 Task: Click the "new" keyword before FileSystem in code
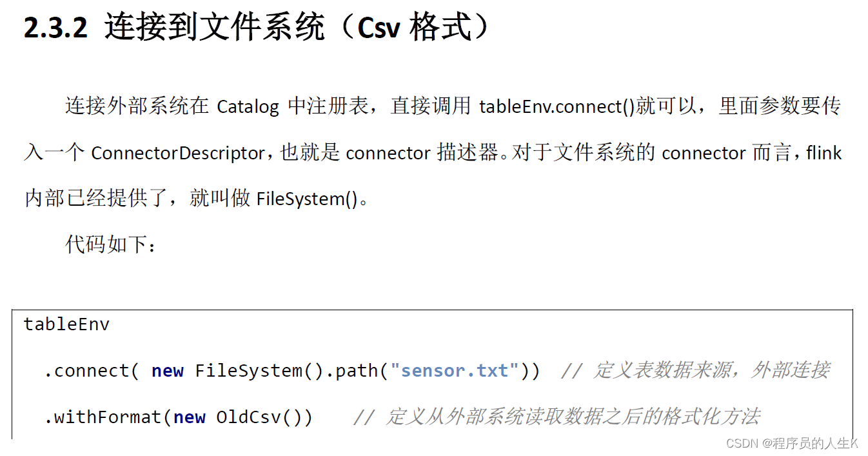(168, 371)
